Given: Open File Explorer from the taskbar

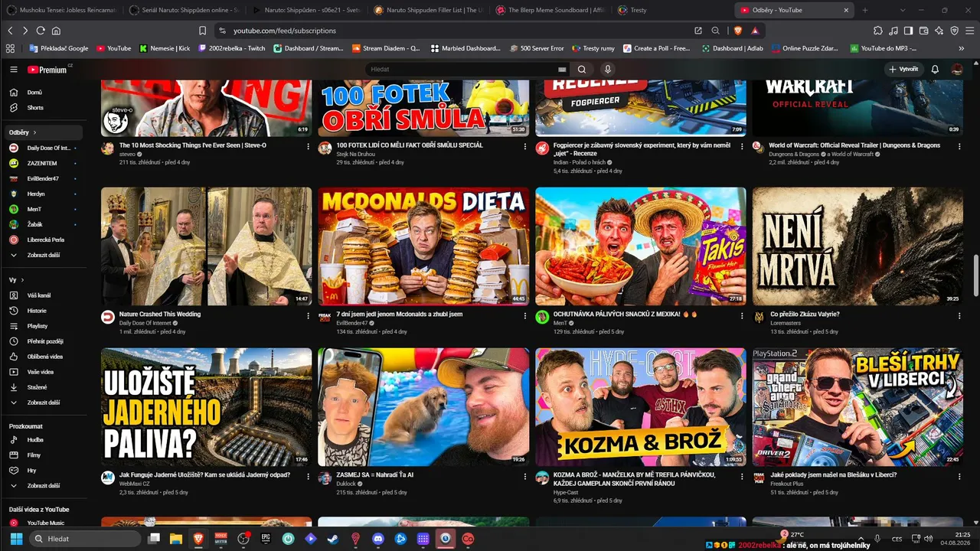Looking at the screenshot, I should click(175, 539).
